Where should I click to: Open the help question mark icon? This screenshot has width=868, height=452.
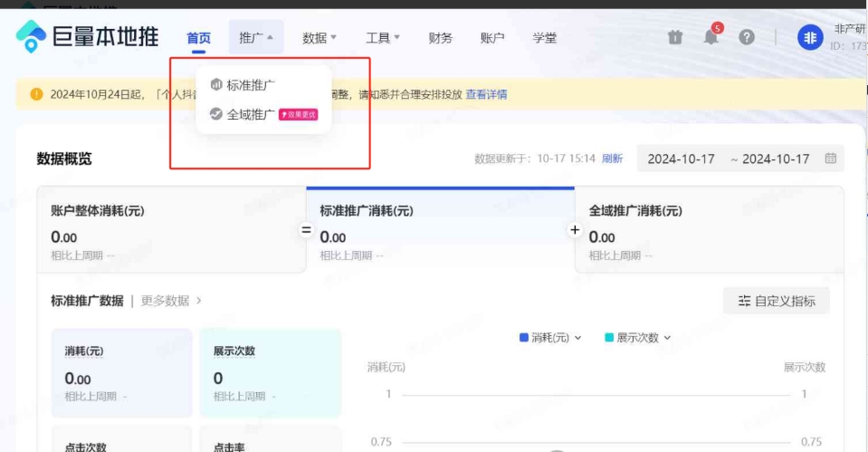pyautogui.click(x=747, y=37)
